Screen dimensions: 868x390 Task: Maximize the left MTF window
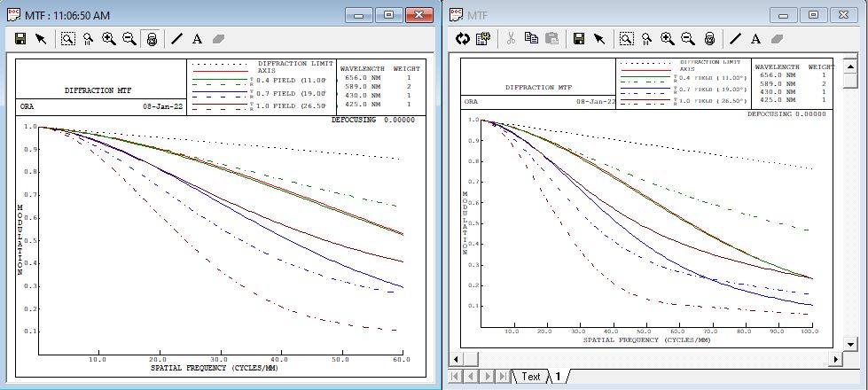(x=388, y=15)
